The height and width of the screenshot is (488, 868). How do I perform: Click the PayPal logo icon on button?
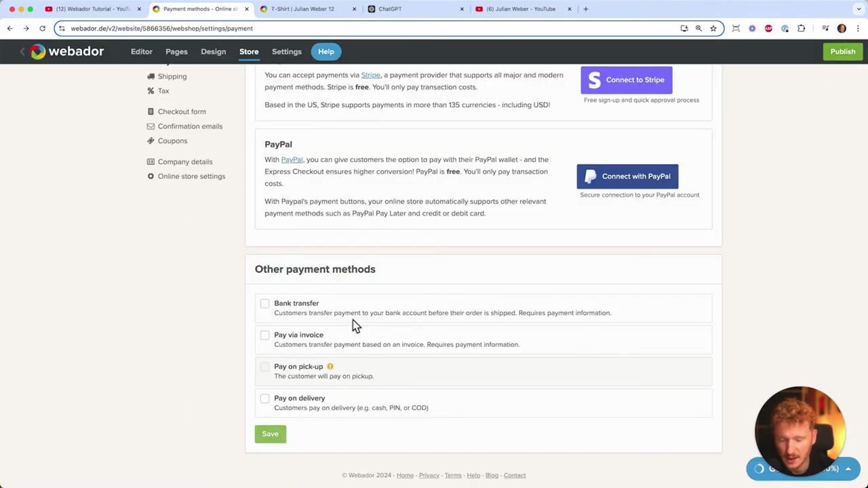tap(590, 176)
